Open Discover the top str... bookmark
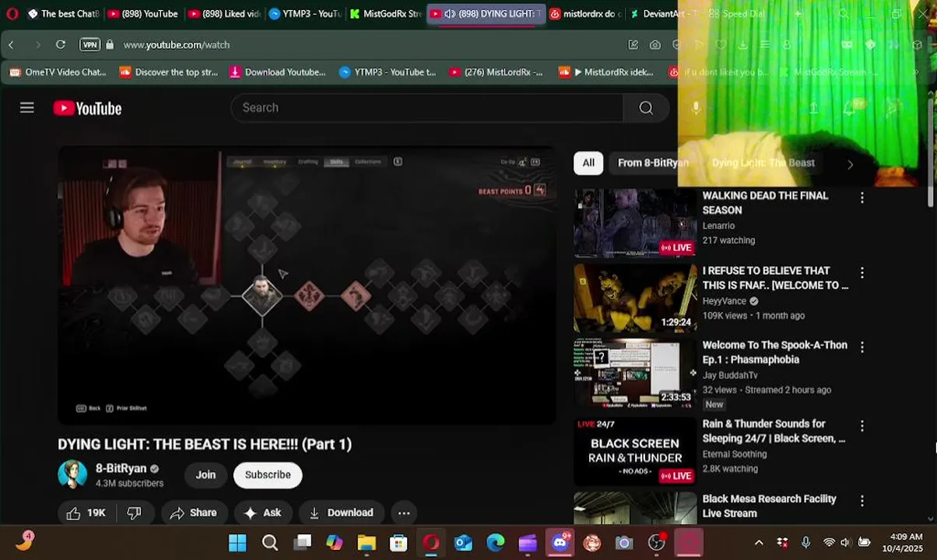Viewport: 937px width, 560px height. pos(169,72)
